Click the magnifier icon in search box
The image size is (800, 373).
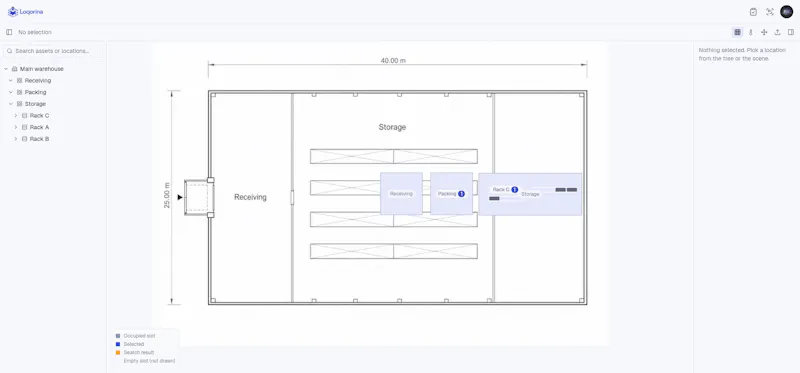pos(9,51)
